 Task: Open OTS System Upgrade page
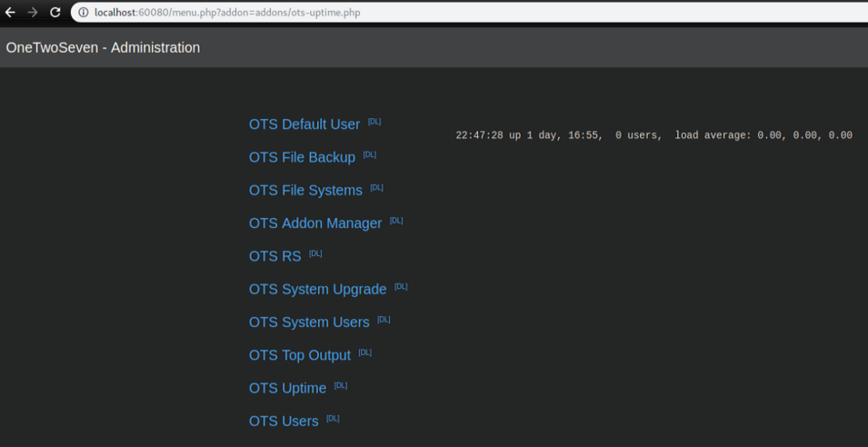pyautogui.click(x=317, y=289)
